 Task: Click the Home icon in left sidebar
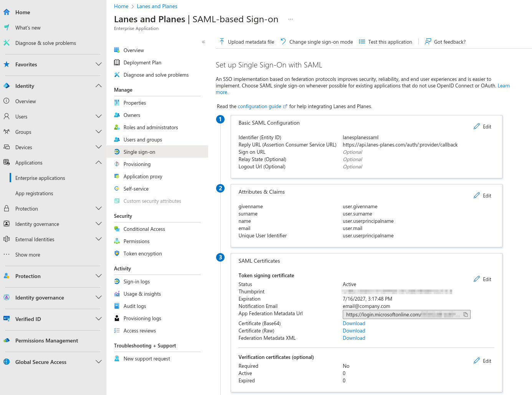pos(7,12)
